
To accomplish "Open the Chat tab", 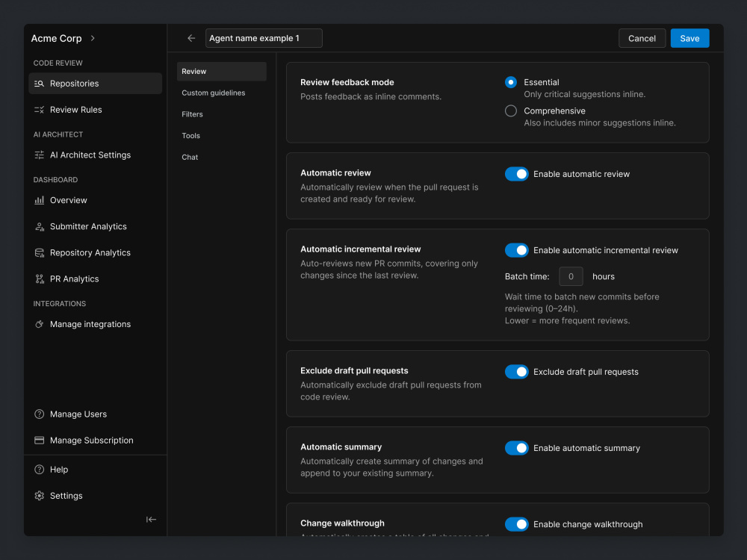I will click(222, 157).
